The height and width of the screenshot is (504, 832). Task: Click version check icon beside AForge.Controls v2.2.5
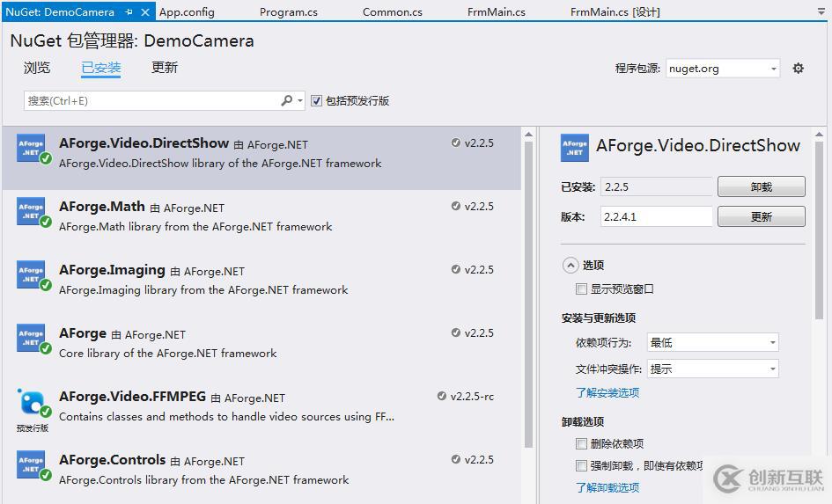click(x=456, y=459)
